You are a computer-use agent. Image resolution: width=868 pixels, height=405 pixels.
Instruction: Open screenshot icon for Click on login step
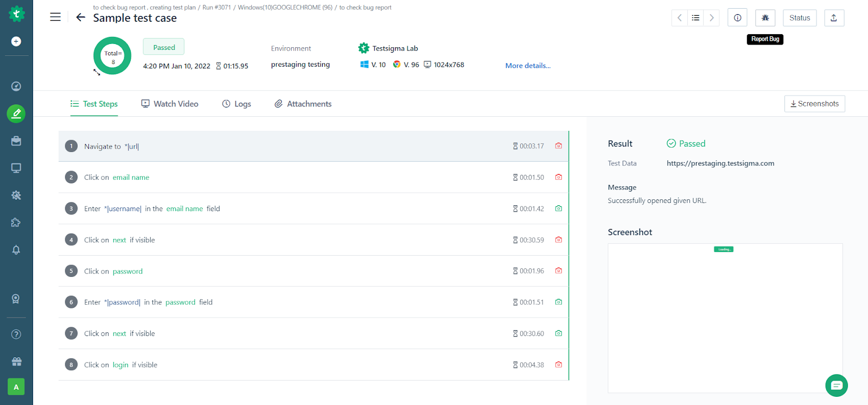tap(558, 365)
